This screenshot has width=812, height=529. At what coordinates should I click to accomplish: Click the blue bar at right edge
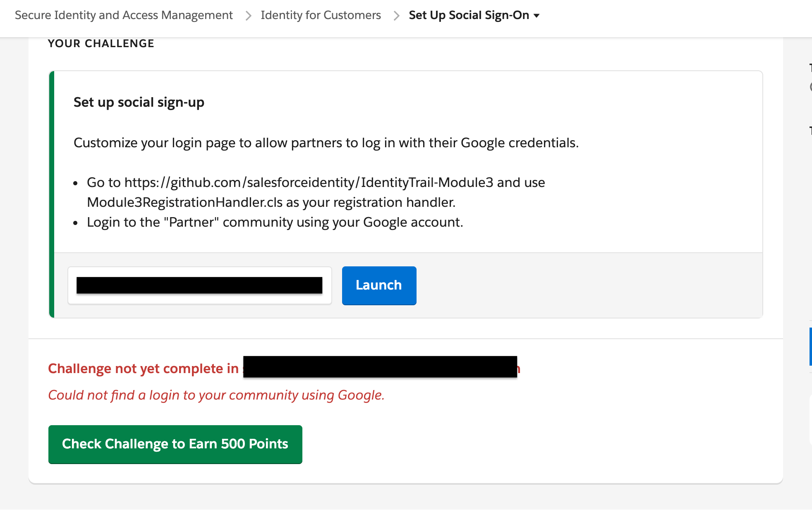tap(810, 346)
